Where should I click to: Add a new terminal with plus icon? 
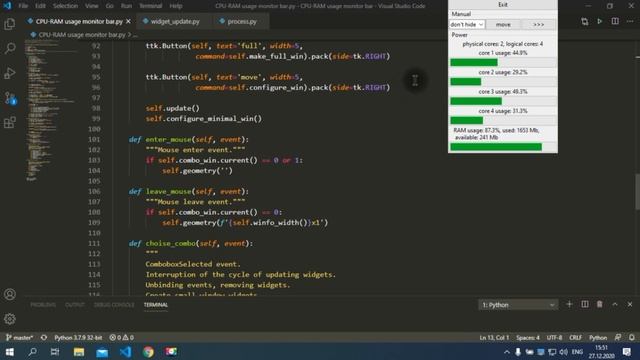pos(569,304)
